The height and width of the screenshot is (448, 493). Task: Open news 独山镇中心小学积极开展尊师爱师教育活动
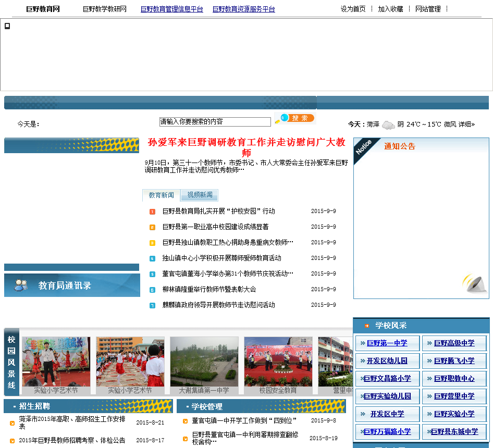point(221,258)
